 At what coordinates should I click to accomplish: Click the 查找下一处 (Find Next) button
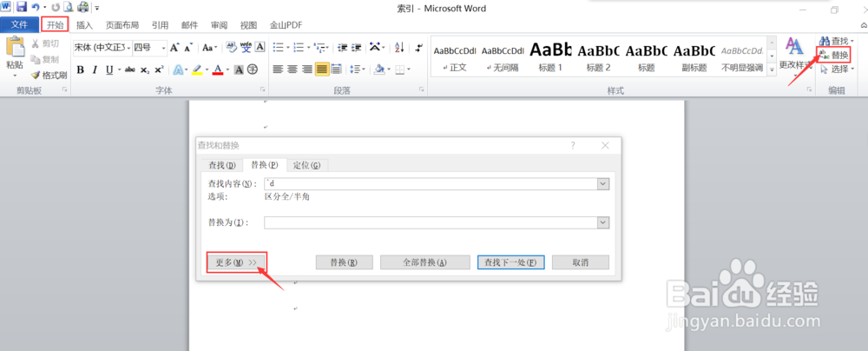click(x=510, y=262)
